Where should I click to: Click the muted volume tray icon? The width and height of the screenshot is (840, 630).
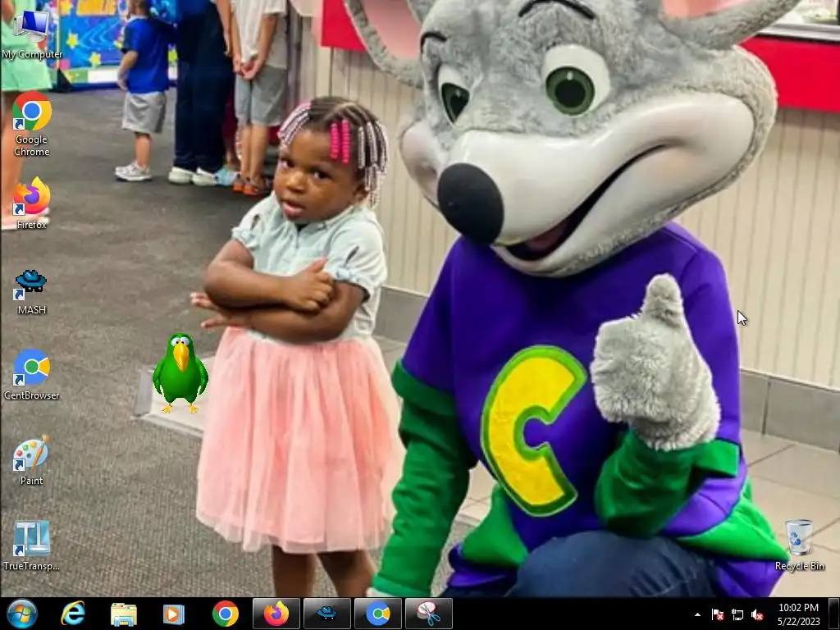coord(757,614)
